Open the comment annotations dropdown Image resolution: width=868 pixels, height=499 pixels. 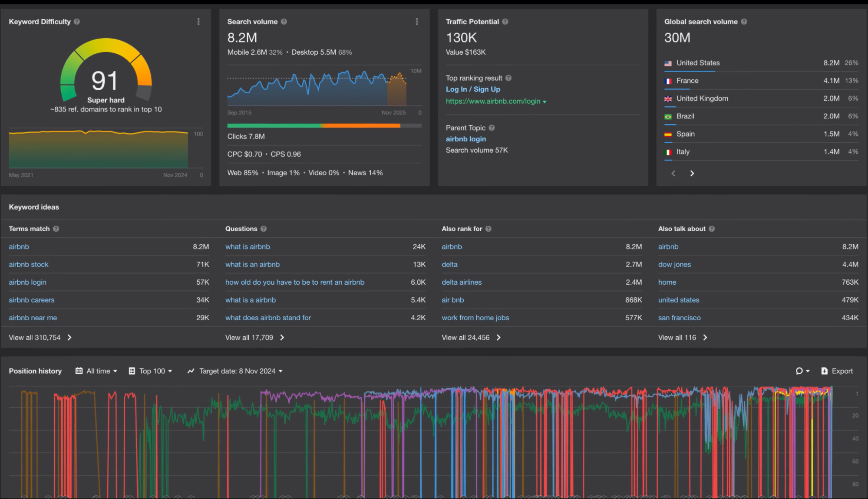point(802,371)
